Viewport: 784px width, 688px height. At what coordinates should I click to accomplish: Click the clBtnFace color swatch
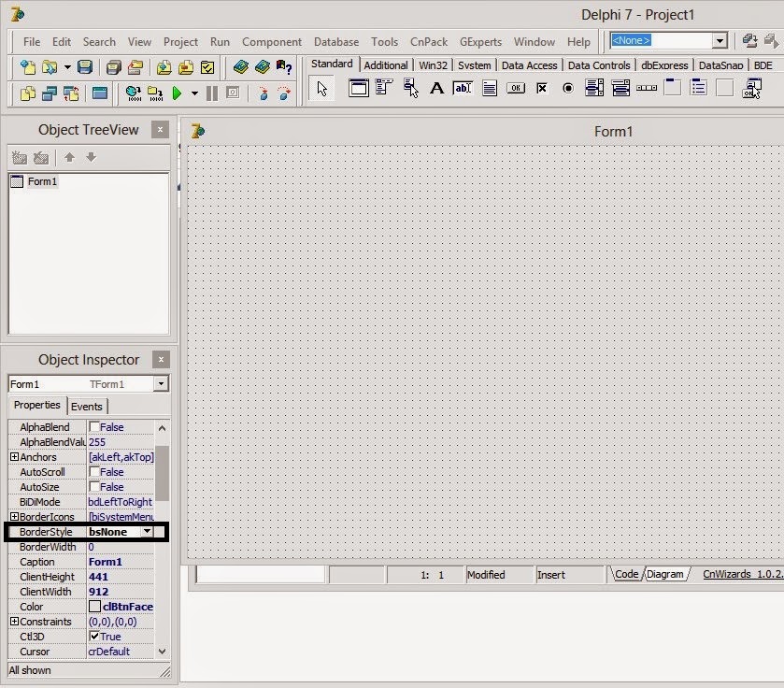[x=94, y=607]
